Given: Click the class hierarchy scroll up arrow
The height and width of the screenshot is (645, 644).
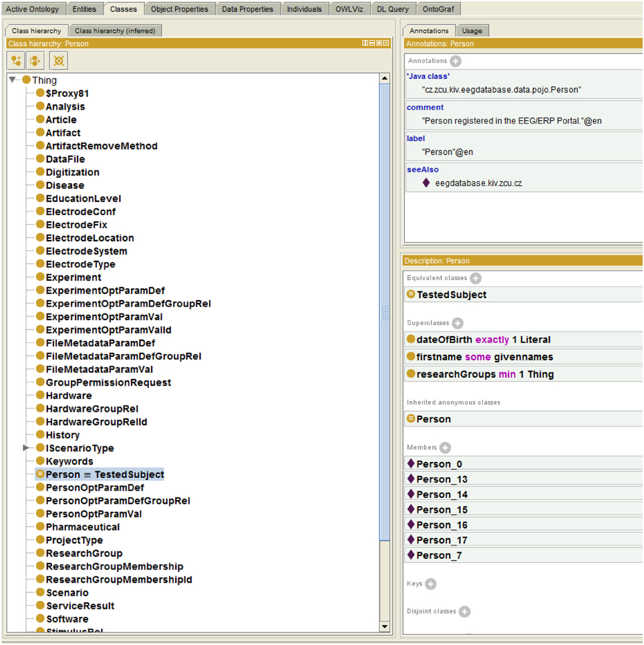Looking at the screenshot, I should (385, 78).
